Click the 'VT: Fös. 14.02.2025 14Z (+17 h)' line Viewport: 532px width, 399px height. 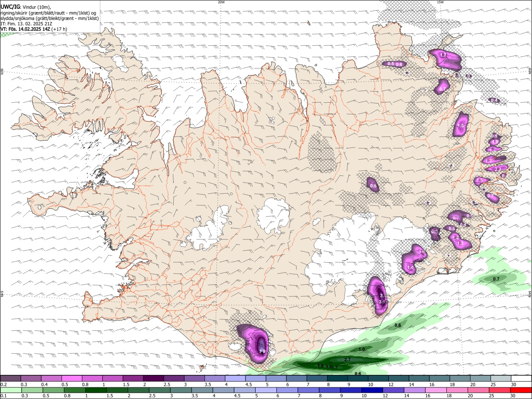(34, 29)
